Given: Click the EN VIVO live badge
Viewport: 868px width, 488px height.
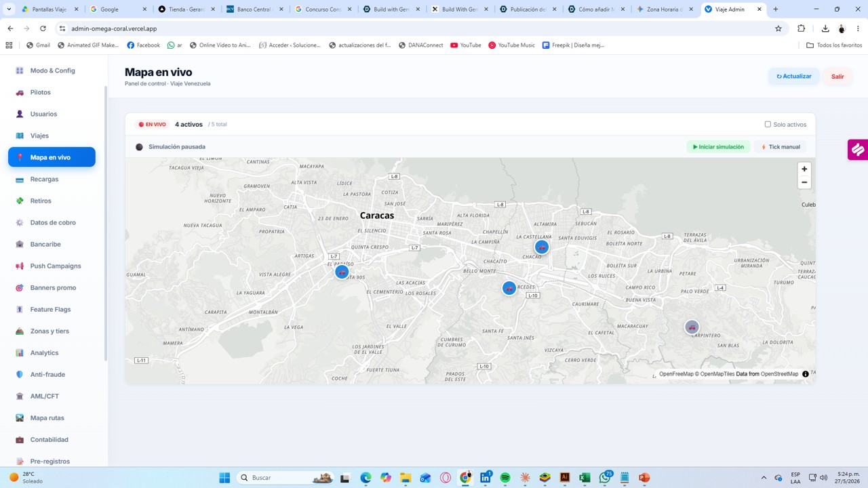Looking at the screenshot, I should click(152, 124).
